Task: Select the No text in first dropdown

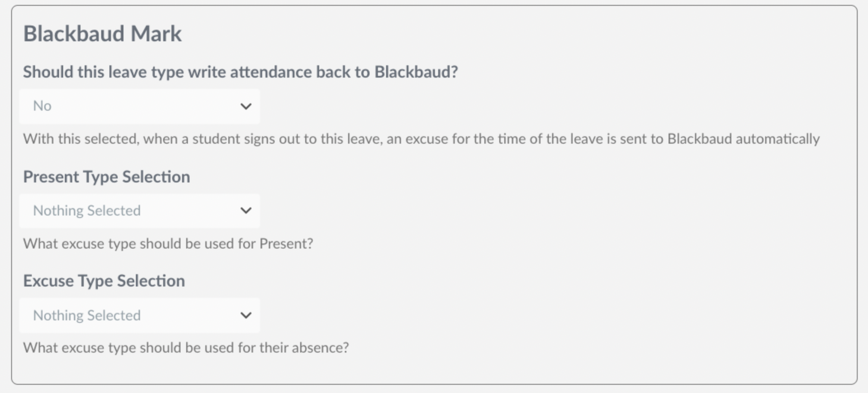Action: coord(42,106)
